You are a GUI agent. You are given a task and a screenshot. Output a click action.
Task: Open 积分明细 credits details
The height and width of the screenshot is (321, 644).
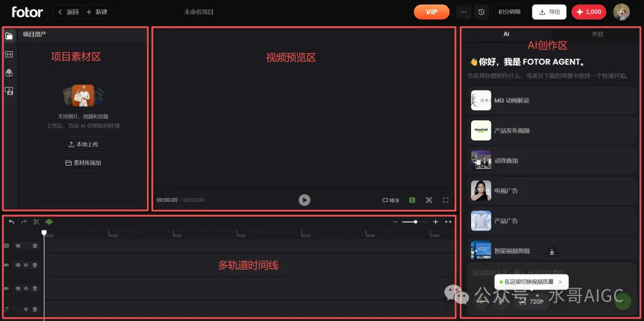coord(509,12)
